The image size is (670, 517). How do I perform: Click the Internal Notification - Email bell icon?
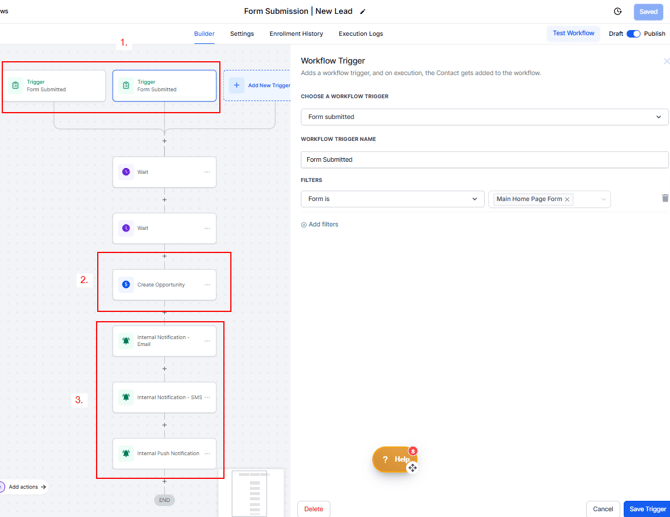126,341
